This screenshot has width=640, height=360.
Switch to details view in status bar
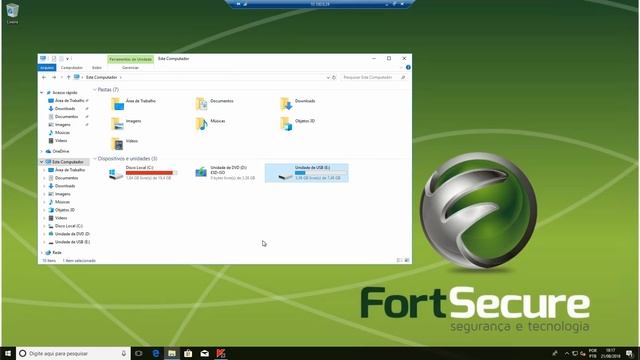[x=399, y=260]
